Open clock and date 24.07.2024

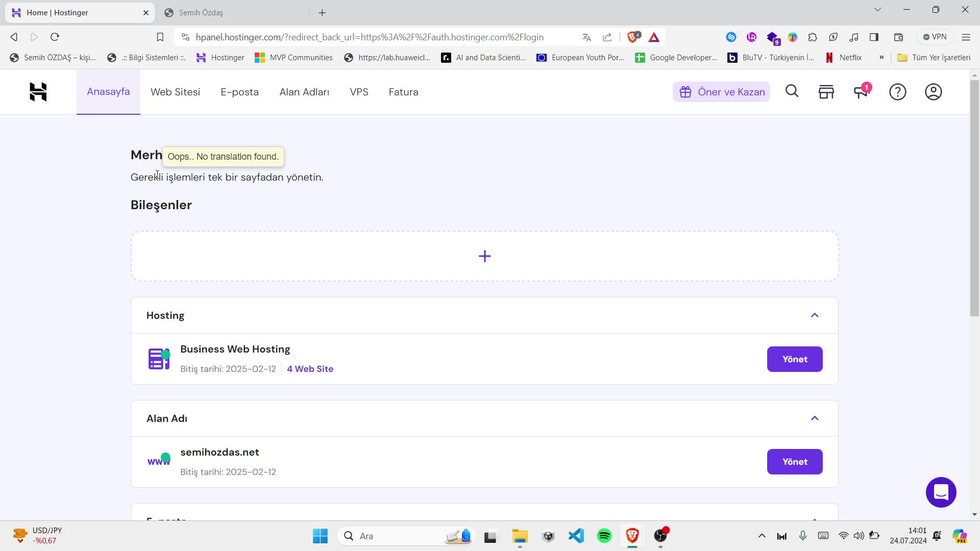pyautogui.click(x=908, y=536)
